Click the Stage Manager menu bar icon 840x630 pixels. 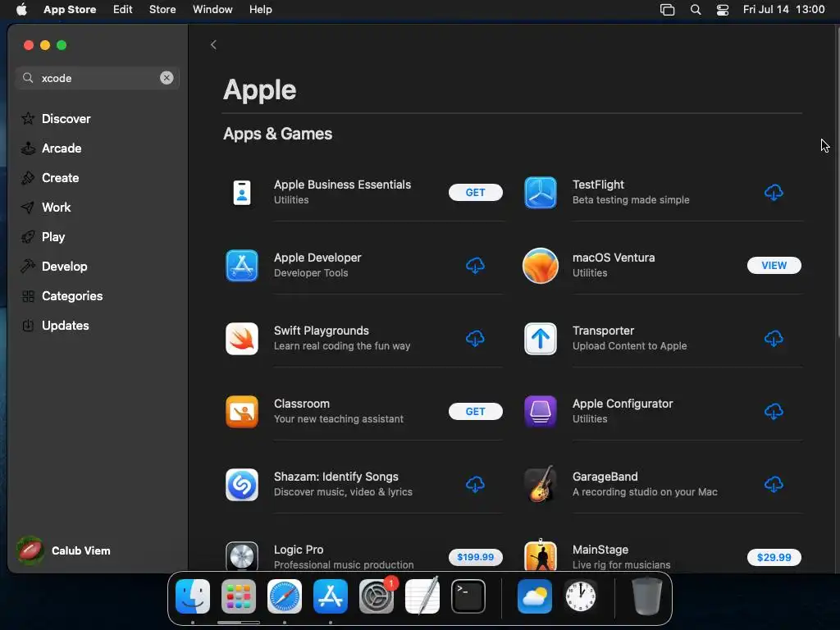coord(667,10)
